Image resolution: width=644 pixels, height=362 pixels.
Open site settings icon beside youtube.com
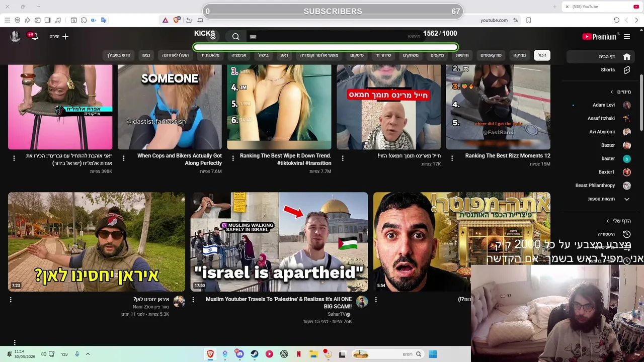tap(515, 20)
